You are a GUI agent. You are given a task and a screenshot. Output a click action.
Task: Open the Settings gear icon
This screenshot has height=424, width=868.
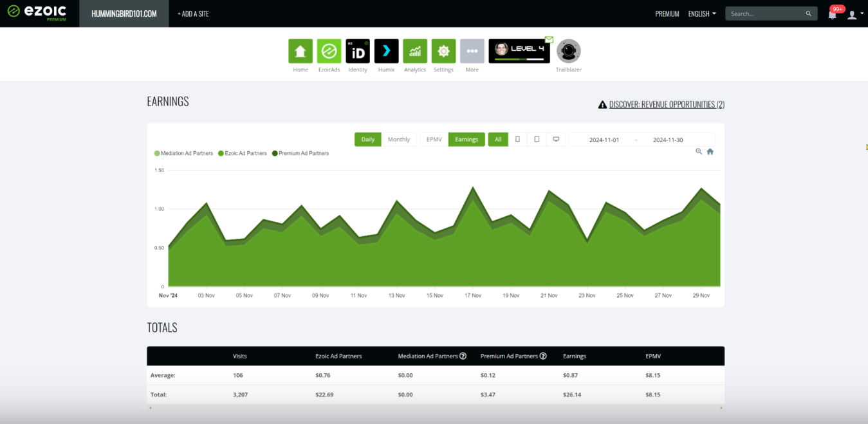pos(443,51)
